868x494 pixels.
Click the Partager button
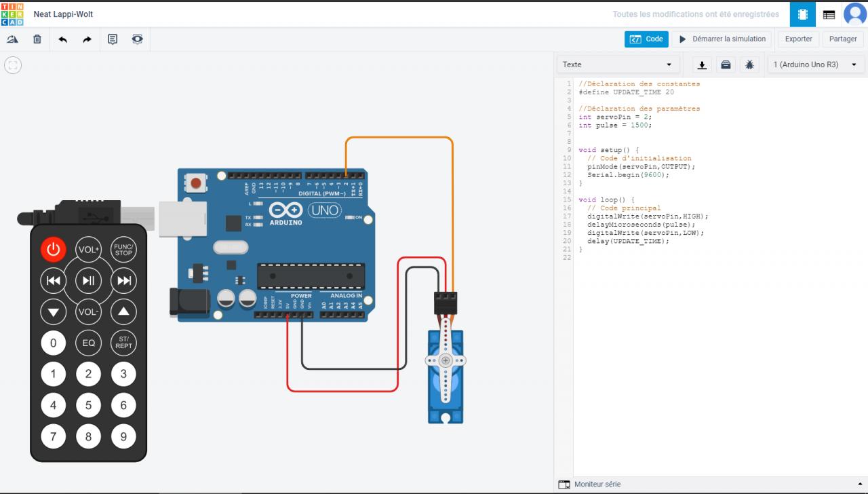point(843,39)
